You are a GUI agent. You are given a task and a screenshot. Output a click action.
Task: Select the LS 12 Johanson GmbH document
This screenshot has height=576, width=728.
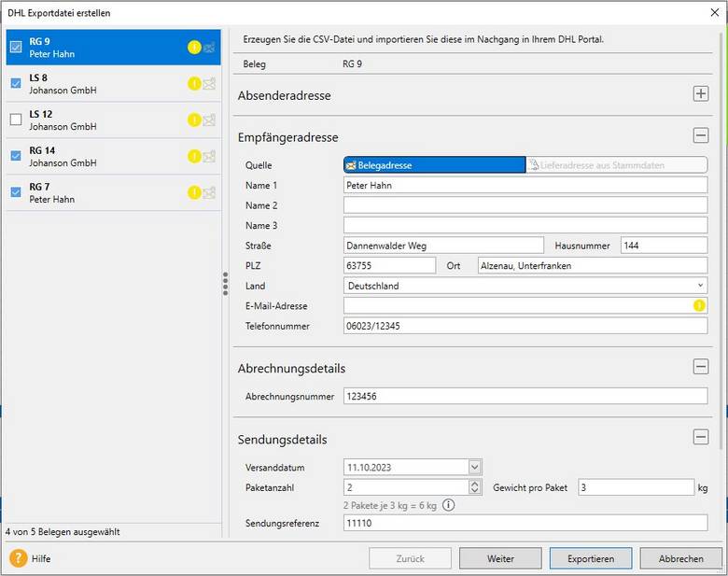(113, 119)
